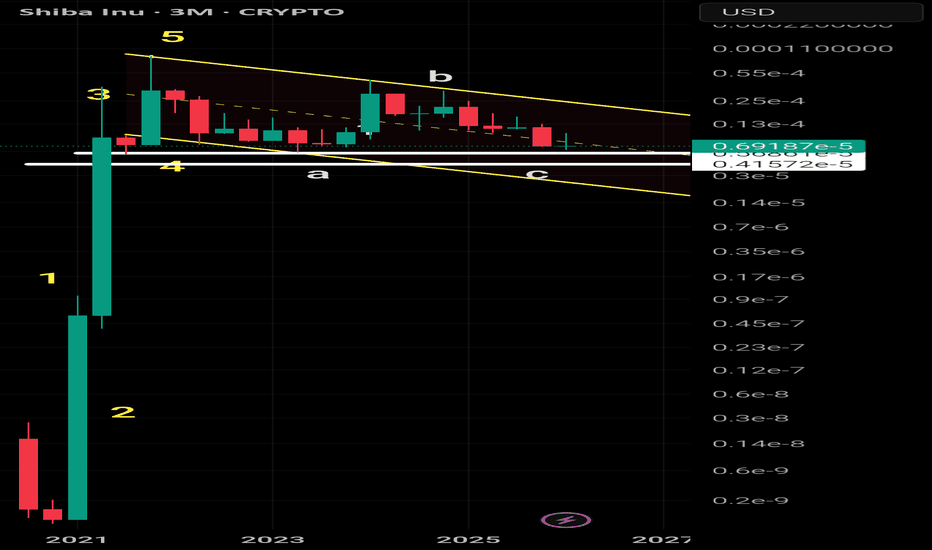The height and width of the screenshot is (550, 932).
Task: Click the 0.23e-7 price axis label
Action: click(x=759, y=348)
